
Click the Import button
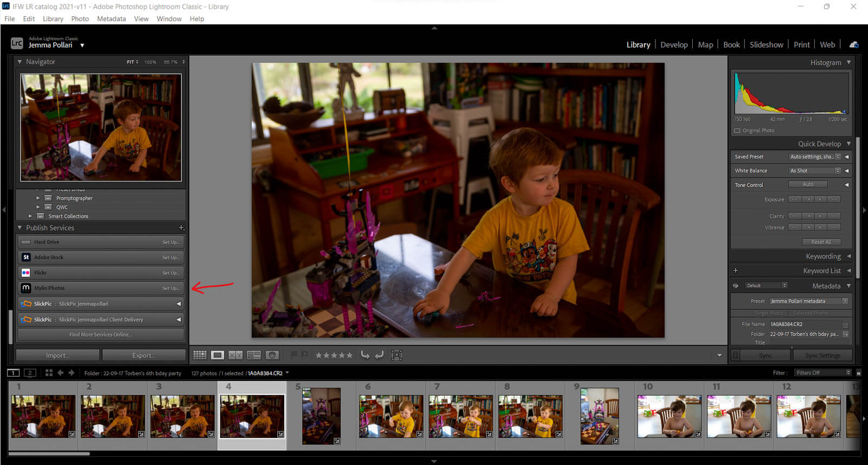(58, 356)
